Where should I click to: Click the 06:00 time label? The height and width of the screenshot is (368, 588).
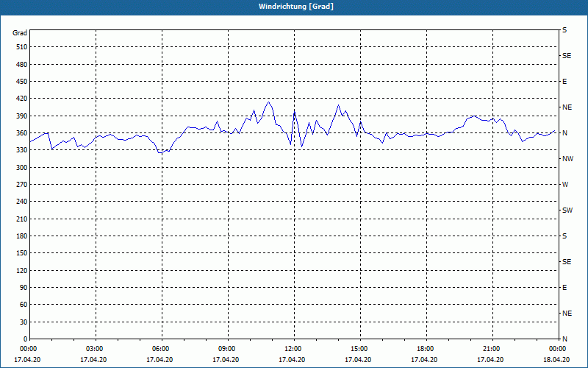coord(162,349)
